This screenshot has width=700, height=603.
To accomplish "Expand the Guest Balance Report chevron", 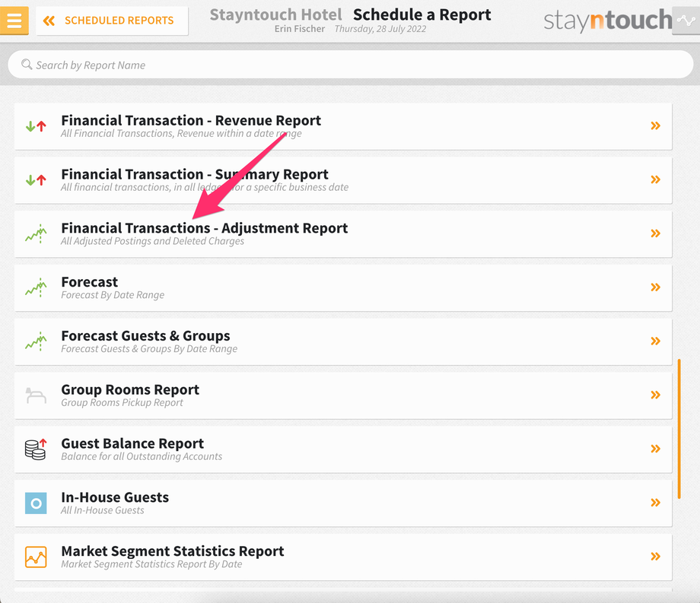I will pyautogui.click(x=655, y=449).
